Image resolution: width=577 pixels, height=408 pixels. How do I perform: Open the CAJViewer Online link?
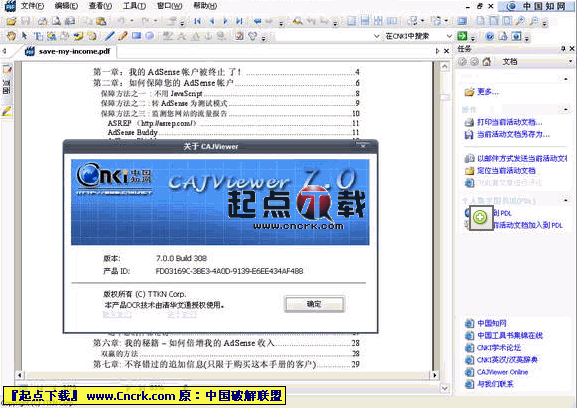[x=502, y=372]
